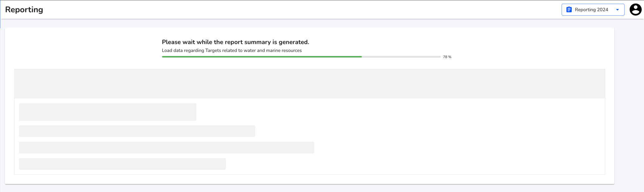Viewport: 644px width, 192px height.
Task: Click the longest skeleton placeholder bar
Action: click(167, 148)
